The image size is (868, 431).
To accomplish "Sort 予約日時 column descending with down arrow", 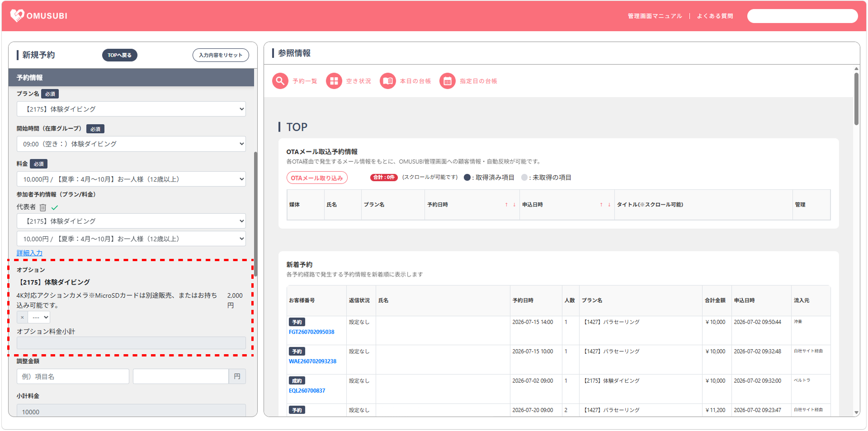I will pyautogui.click(x=514, y=205).
